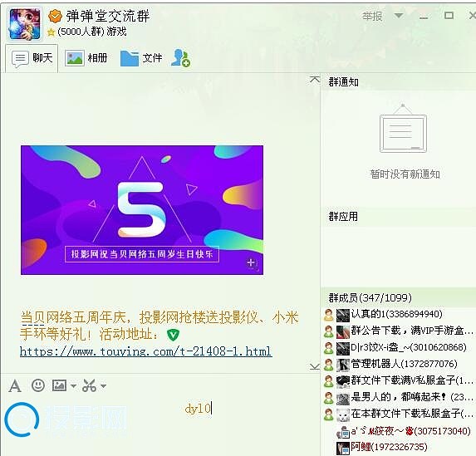476x456 pixels.
Task: Select member 群公告下载,满VIP手游盒
Action: click(399, 331)
